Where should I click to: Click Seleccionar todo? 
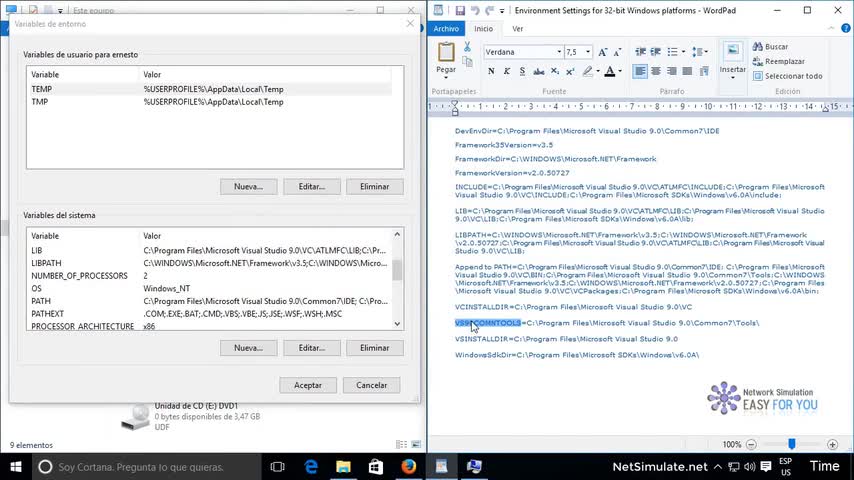tap(788, 76)
